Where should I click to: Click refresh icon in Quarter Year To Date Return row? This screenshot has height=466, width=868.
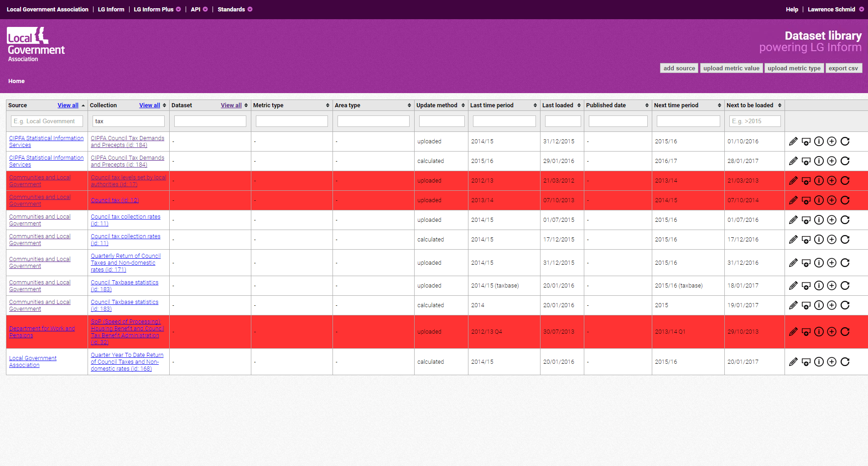click(845, 362)
